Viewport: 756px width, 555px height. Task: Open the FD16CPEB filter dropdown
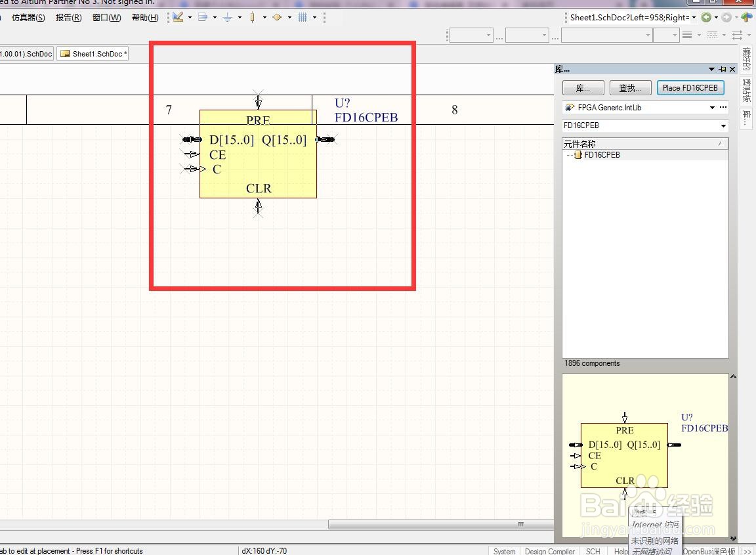tap(723, 125)
